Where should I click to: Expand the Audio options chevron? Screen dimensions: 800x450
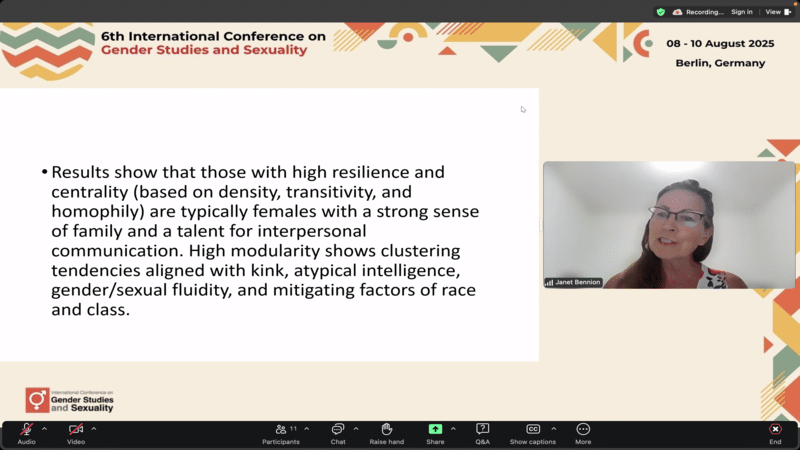(44, 428)
